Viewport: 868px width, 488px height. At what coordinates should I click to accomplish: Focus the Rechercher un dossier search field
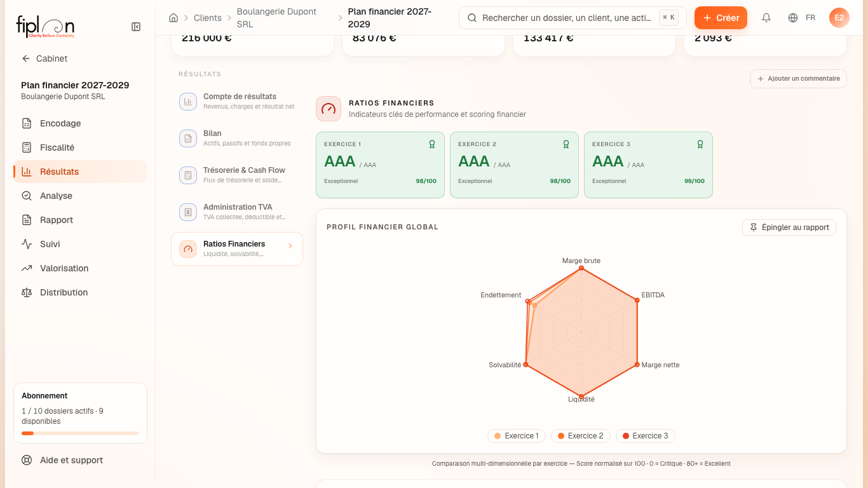[x=573, y=18]
